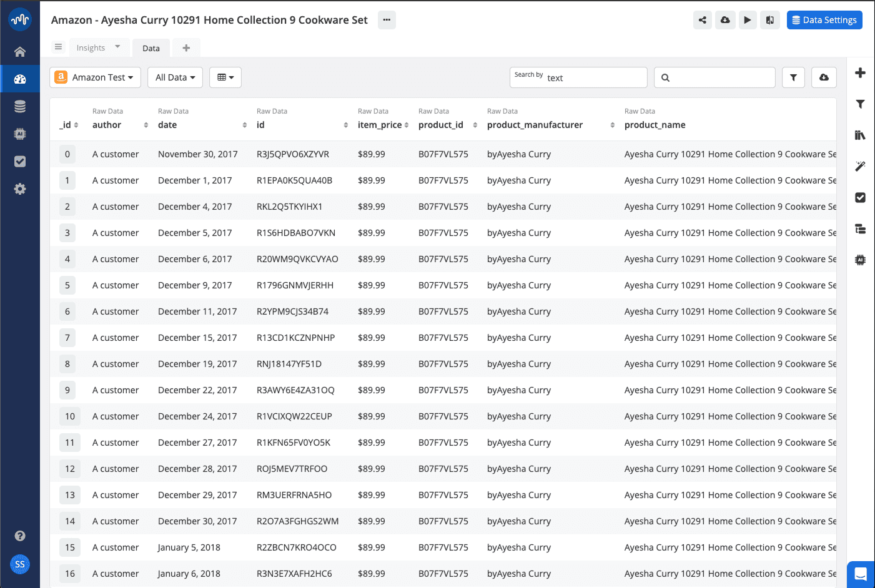Click the app logo at top left

coord(20,19)
